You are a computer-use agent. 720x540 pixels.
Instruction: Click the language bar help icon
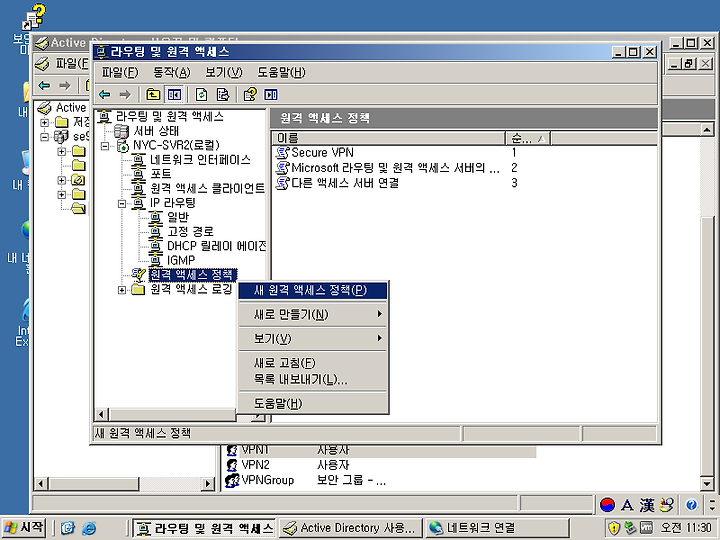691,505
